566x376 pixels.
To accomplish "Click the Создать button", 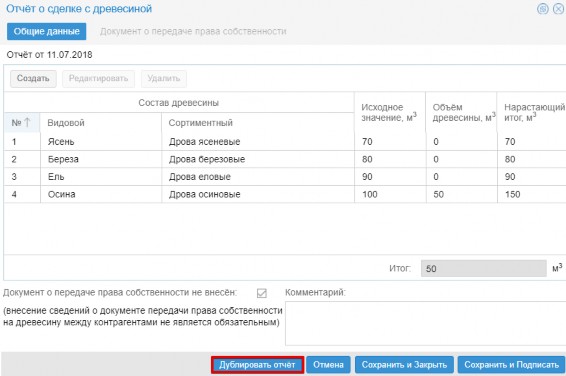I will coord(33,79).
